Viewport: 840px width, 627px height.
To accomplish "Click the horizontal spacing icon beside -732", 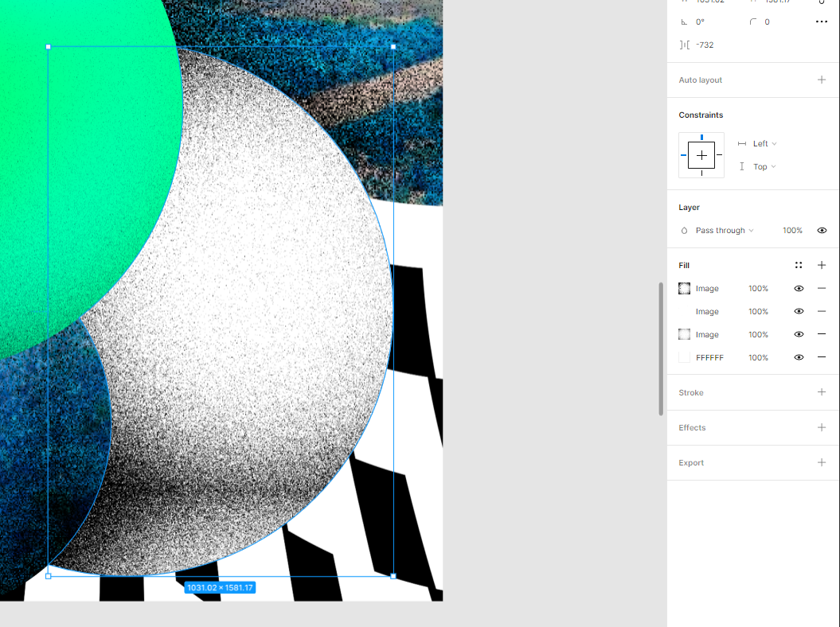I will point(684,45).
